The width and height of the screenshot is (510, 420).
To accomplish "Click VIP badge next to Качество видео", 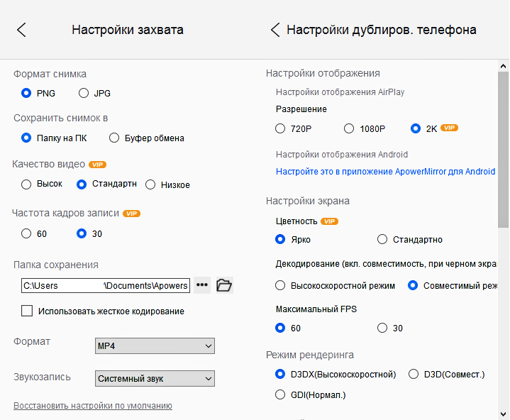I will tap(98, 165).
